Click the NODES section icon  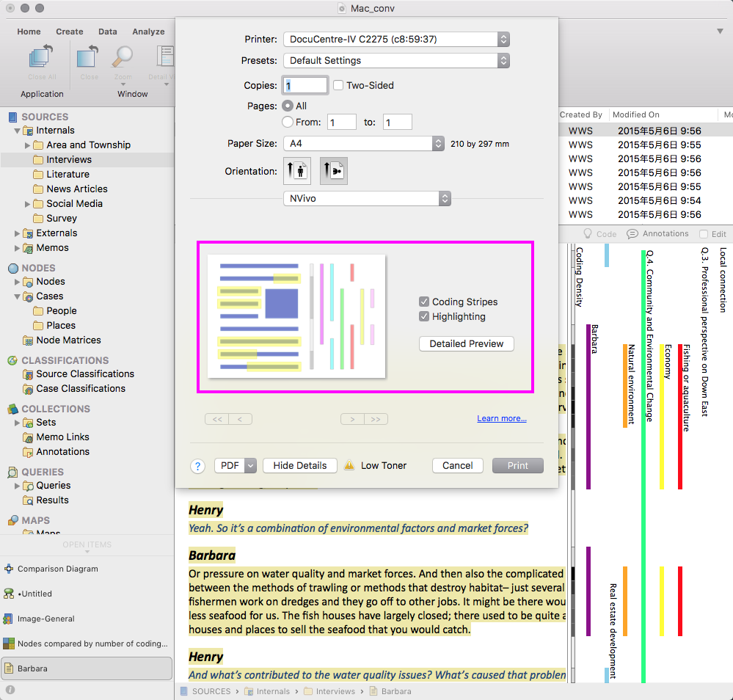(13, 268)
